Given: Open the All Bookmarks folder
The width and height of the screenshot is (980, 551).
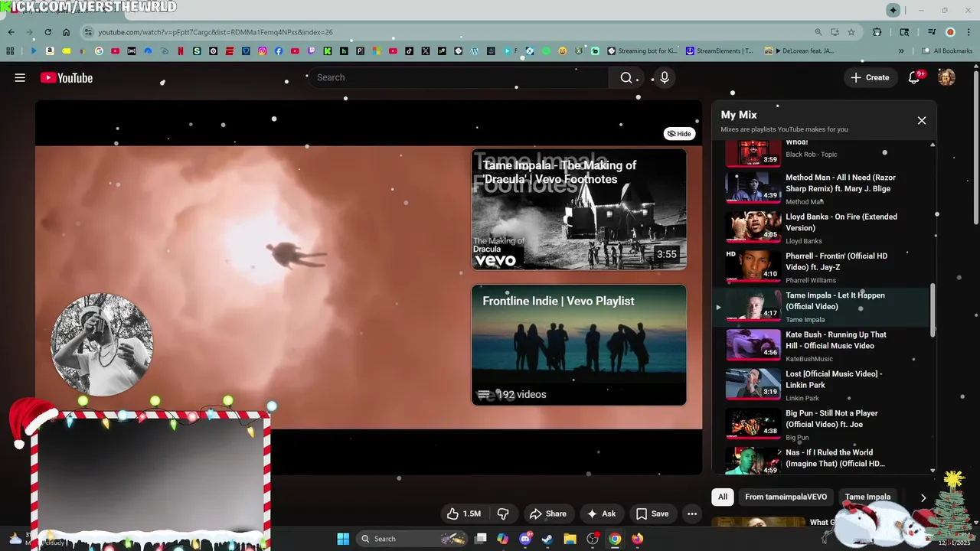Looking at the screenshot, I should tap(947, 51).
